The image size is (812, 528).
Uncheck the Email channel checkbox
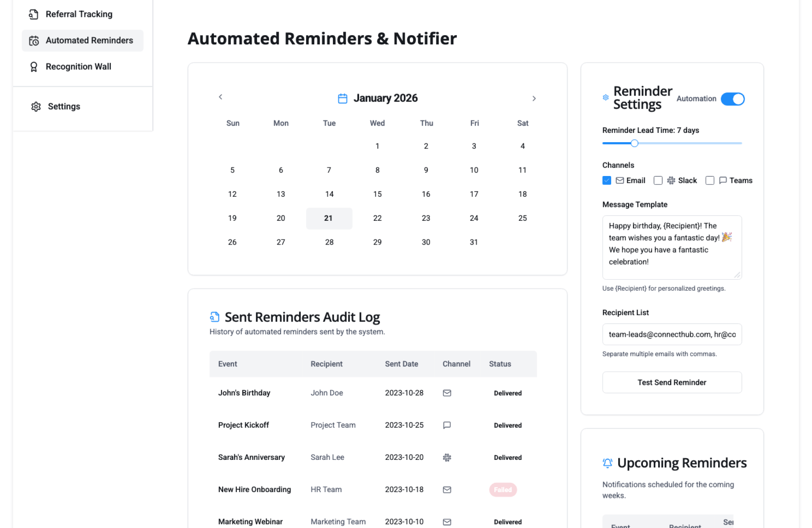pos(606,181)
